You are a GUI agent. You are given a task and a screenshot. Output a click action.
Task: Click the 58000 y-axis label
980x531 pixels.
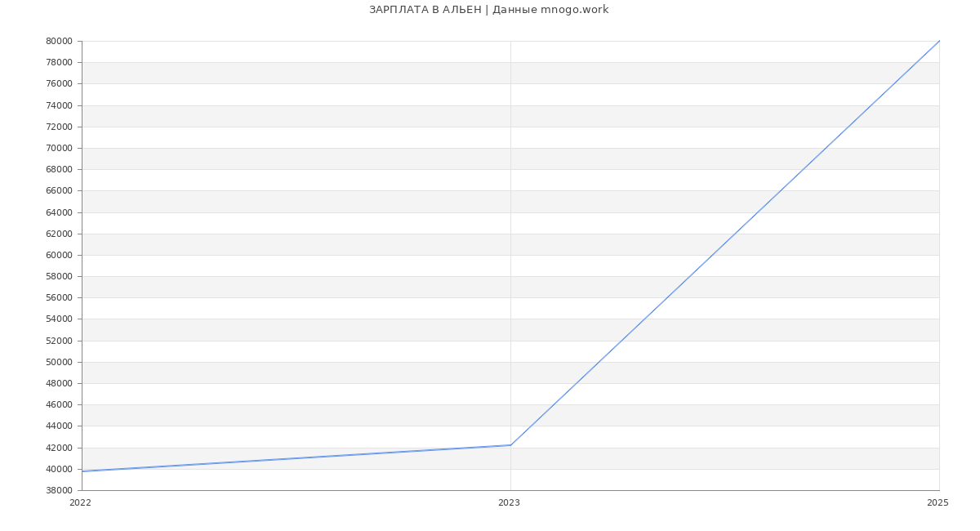pos(59,276)
